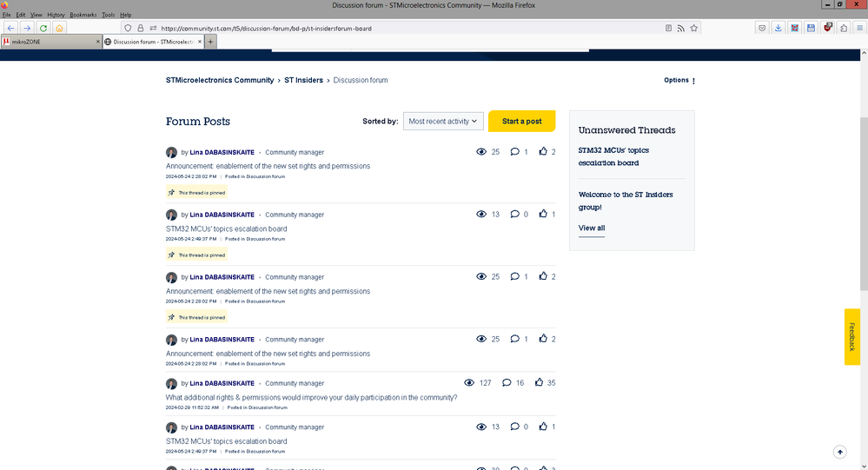868x470 pixels.
Task: Click the thumbs-up icon on first pinned announcement
Action: pos(543,152)
